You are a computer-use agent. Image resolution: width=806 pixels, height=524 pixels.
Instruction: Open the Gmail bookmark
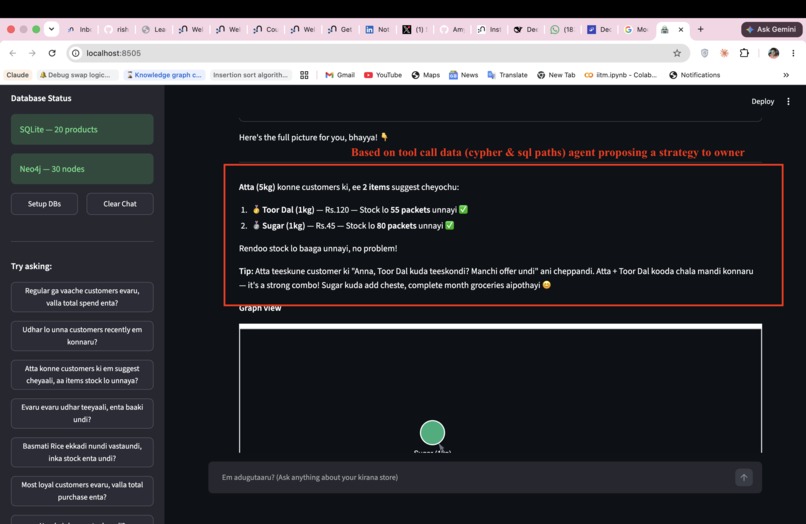coord(340,75)
